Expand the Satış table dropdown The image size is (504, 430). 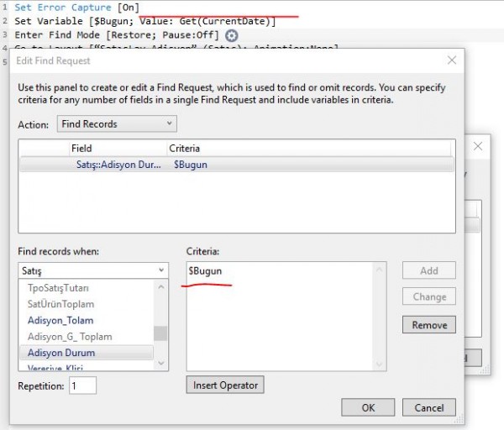(x=92, y=270)
